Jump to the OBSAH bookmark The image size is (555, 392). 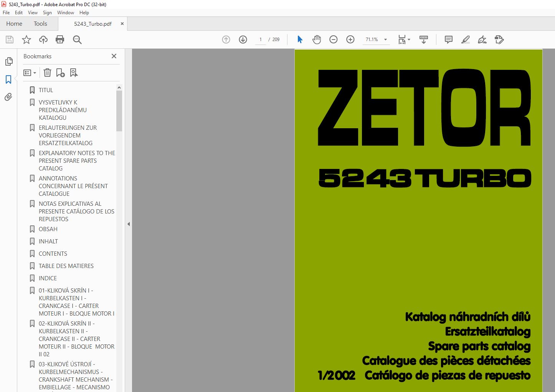click(48, 229)
